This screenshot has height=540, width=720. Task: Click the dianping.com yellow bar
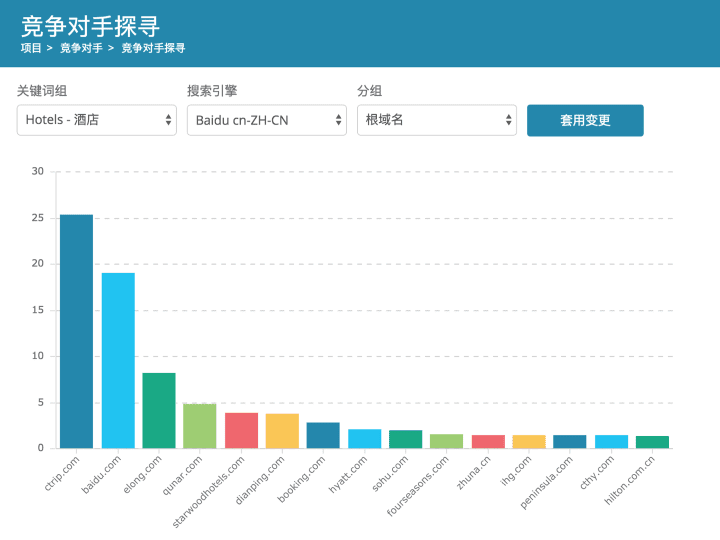coord(282,431)
